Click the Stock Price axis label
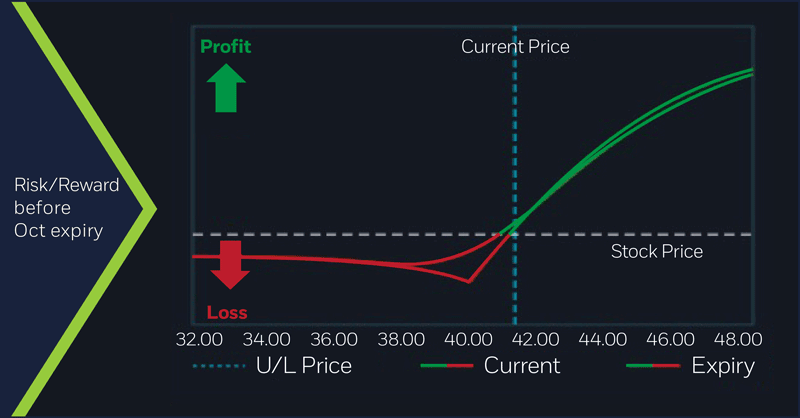The height and width of the screenshot is (418, 800). pos(656,251)
